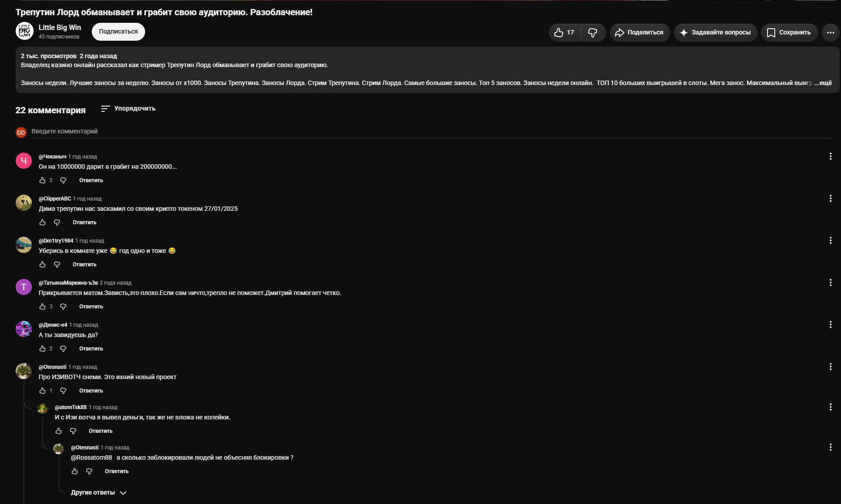Dislike the video
This screenshot has width=841, height=504.
tap(592, 32)
